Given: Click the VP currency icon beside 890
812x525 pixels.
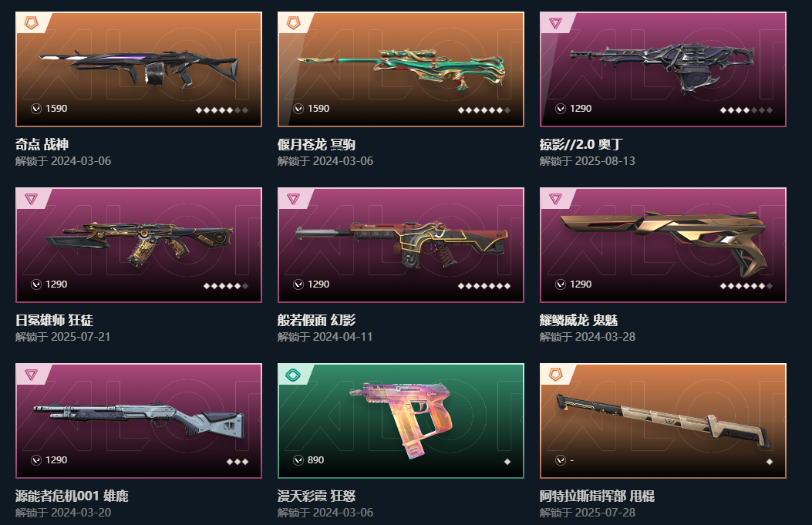Looking at the screenshot, I should (x=298, y=459).
